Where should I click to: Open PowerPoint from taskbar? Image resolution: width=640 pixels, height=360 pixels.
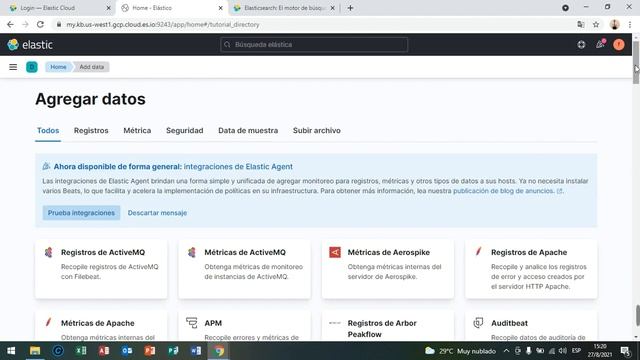coord(150,351)
